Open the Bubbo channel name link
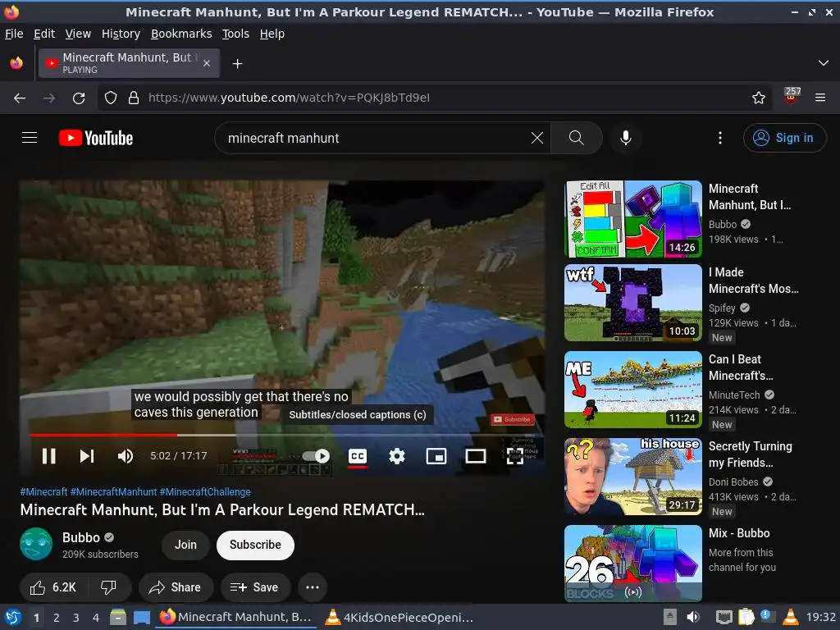Image resolution: width=840 pixels, height=630 pixels. (81, 537)
